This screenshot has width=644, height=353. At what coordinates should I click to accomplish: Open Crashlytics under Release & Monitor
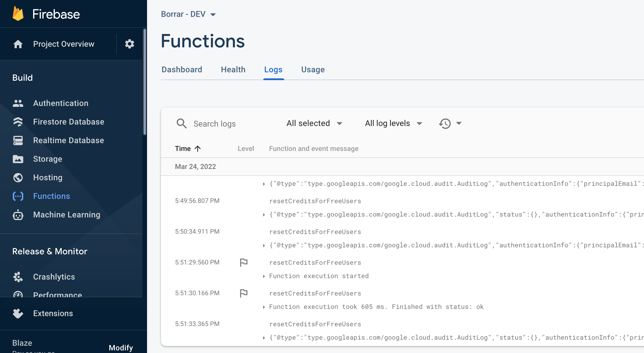[54, 277]
